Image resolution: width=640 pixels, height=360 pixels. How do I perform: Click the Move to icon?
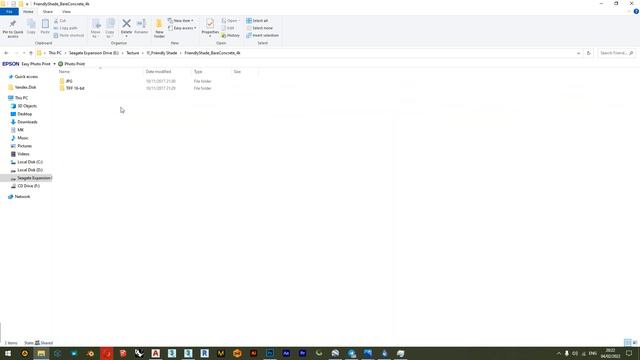click(96, 29)
